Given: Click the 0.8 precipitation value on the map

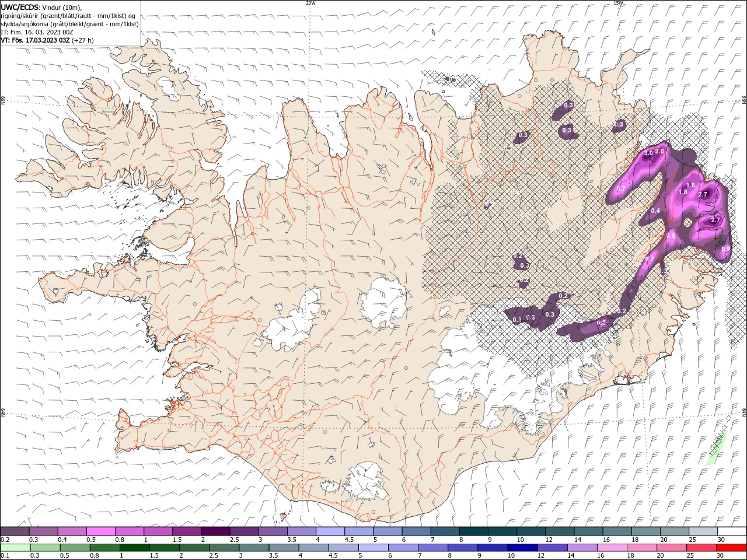Looking at the screenshot, I should coord(671,236).
